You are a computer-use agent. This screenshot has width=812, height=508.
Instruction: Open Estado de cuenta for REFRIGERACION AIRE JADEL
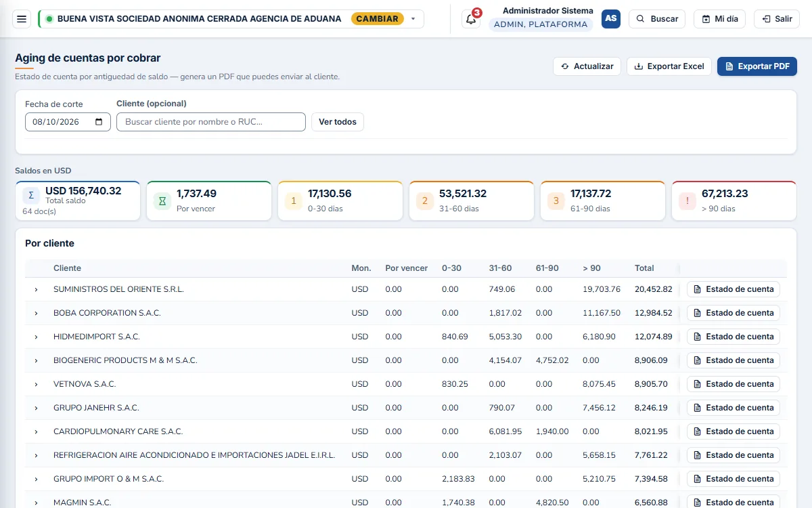click(734, 455)
